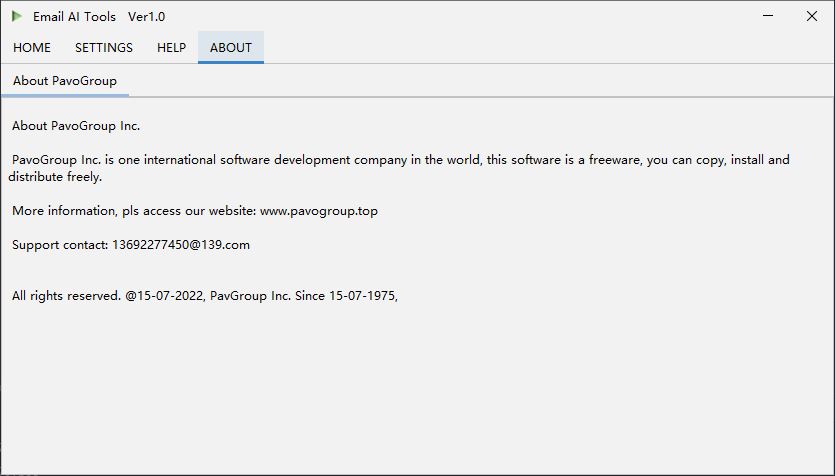
Task: Select the ABOUT tab
Action: (x=231, y=48)
